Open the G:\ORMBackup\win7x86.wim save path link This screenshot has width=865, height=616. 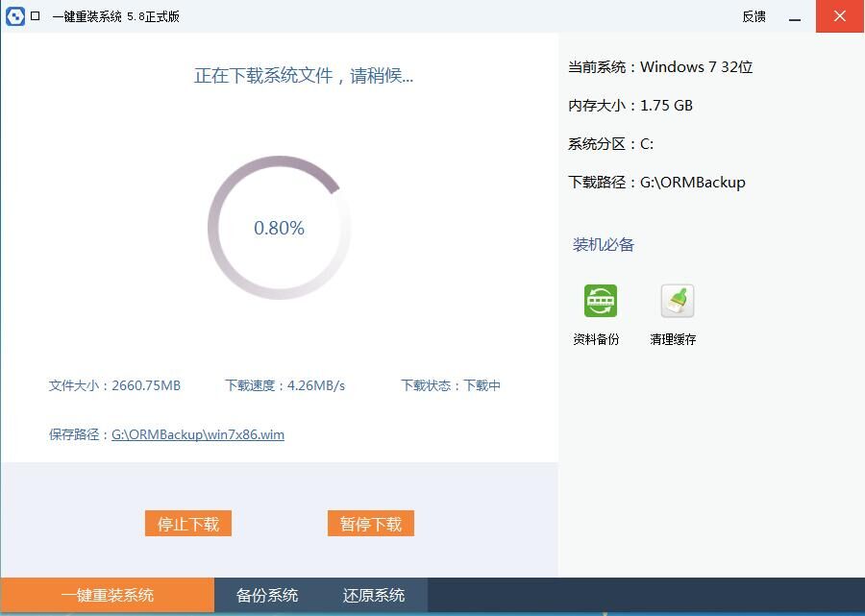(x=197, y=434)
